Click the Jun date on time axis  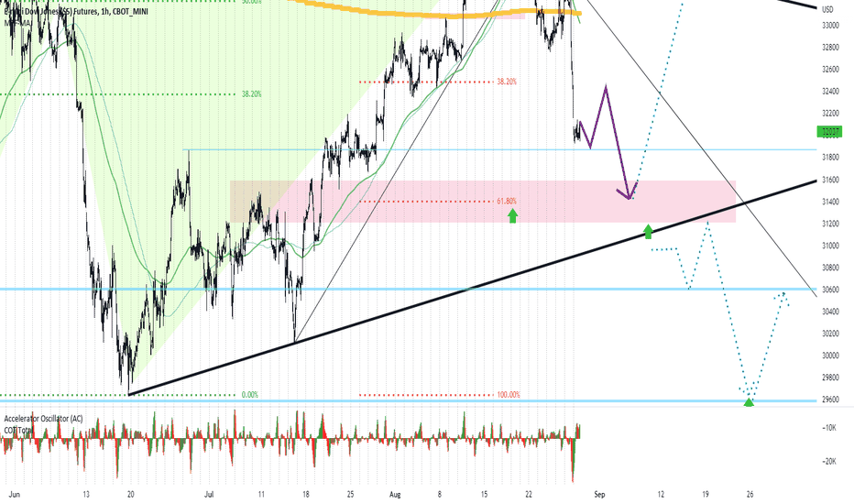point(15,495)
